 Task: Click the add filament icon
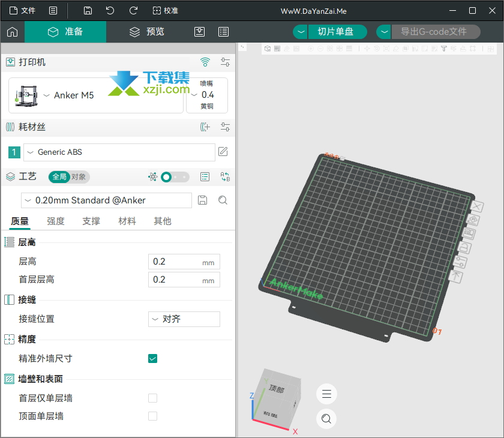pyautogui.click(x=205, y=127)
